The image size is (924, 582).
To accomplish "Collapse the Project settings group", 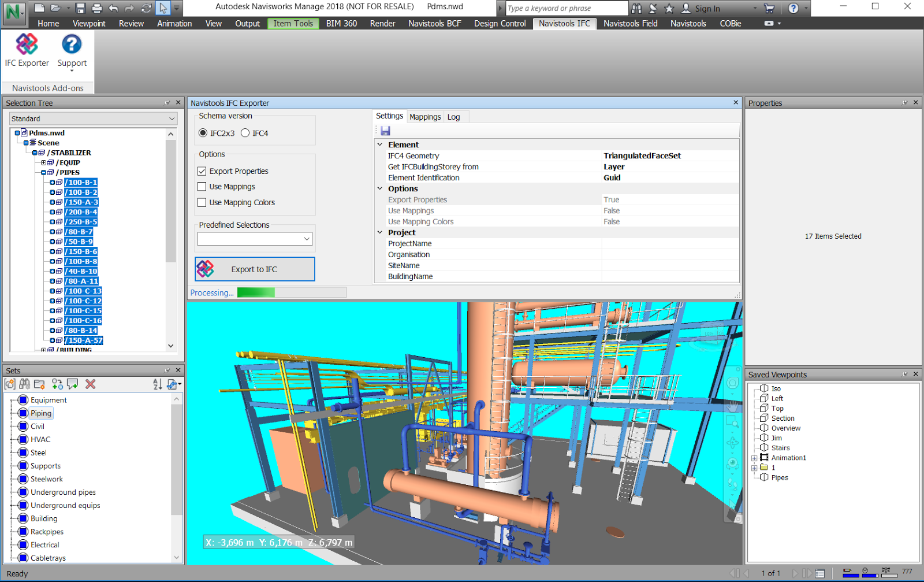I will click(380, 232).
